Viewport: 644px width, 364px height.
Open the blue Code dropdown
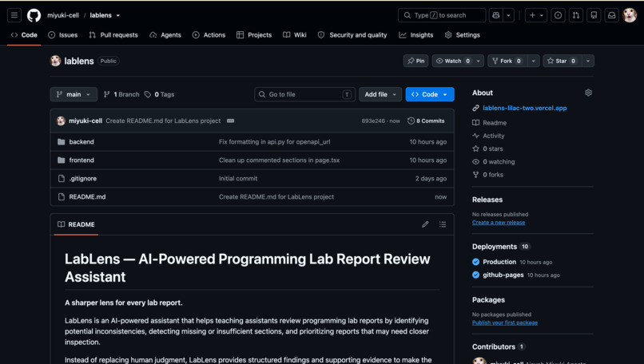430,94
